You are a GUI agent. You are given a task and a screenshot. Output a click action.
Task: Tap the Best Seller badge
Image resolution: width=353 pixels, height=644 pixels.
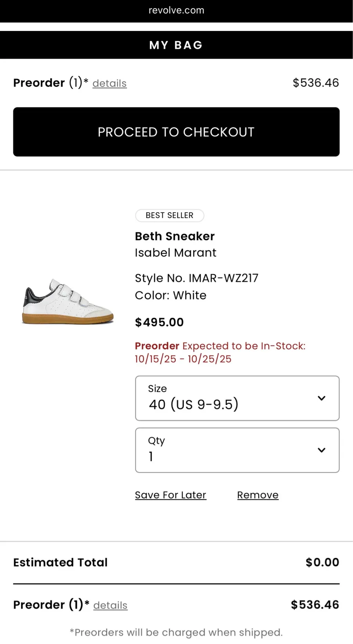pos(169,215)
